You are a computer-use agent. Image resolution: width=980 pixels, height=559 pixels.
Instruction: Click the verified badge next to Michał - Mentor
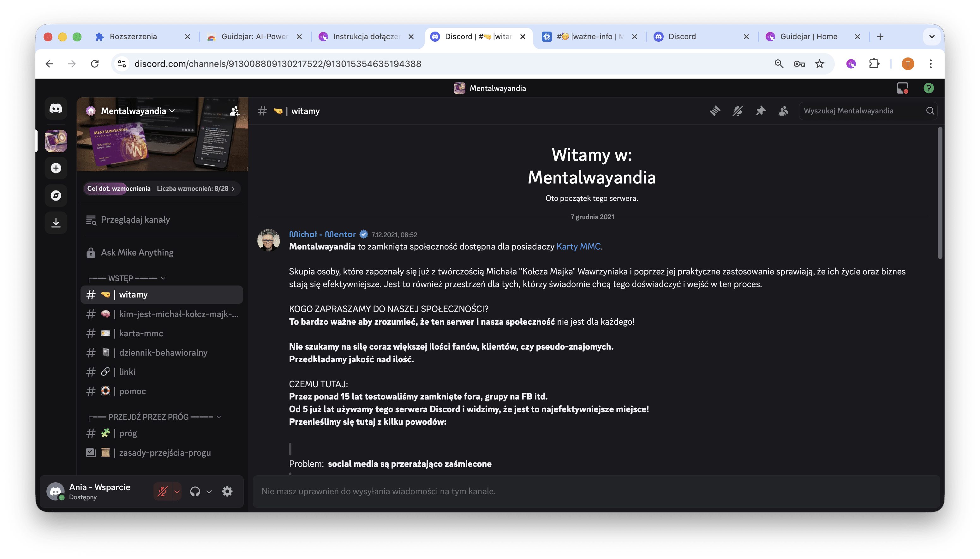coord(363,234)
